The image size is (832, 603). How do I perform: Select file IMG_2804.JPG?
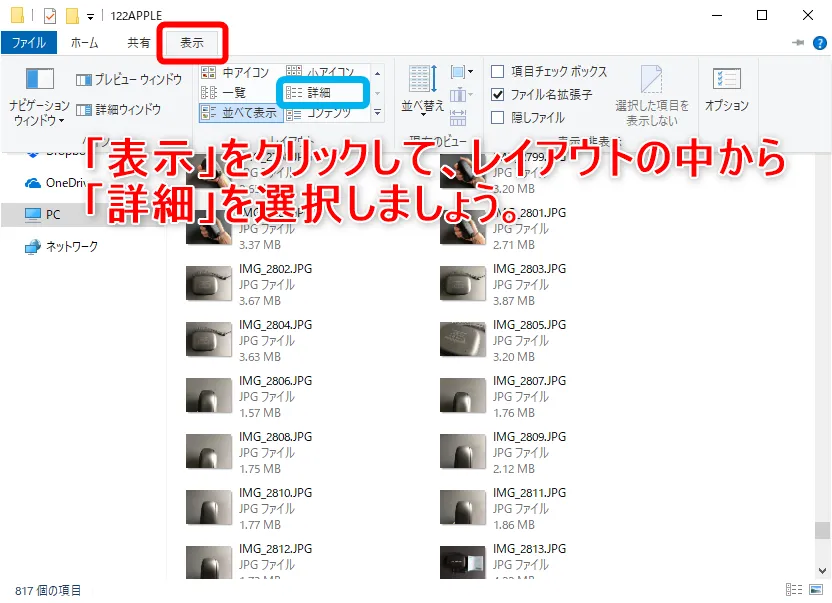249,340
